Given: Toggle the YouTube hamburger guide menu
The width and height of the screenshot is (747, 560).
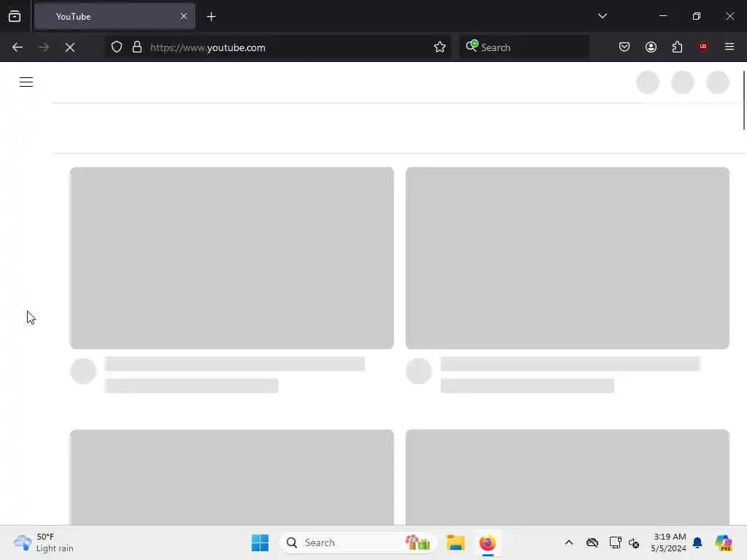Looking at the screenshot, I should coord(26,82).
